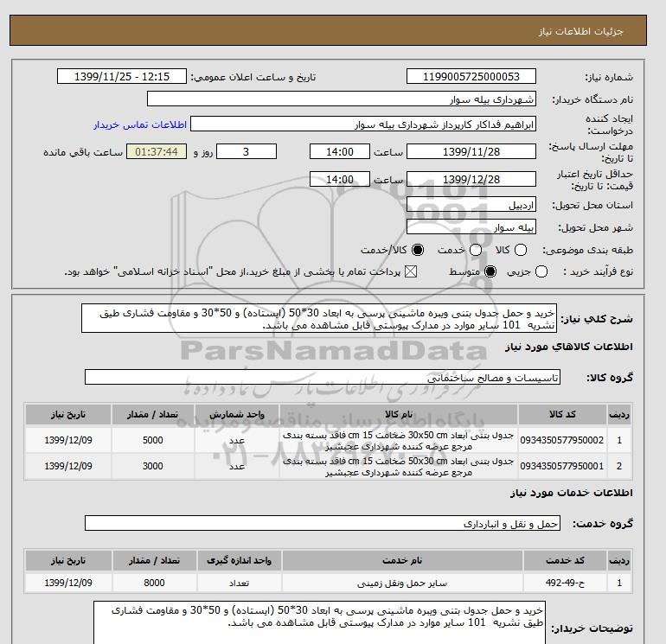Select the جزیی purchase type radio
This screenshot has height=644, width=666.
[541, 271]
